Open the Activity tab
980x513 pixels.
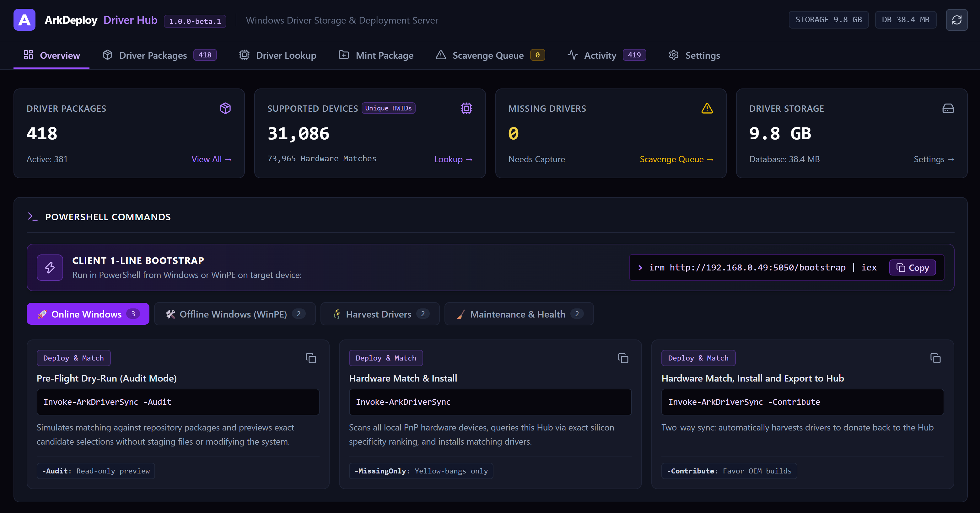coord(607,56)
